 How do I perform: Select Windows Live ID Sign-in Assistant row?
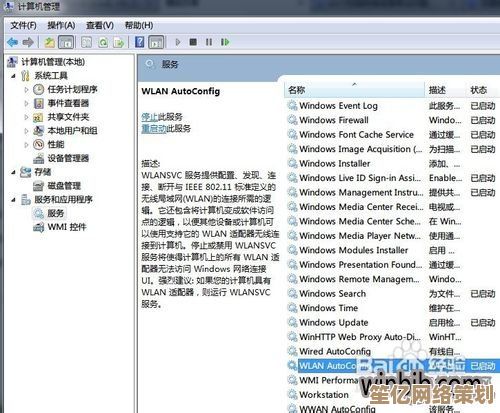(x=393, y=178)
